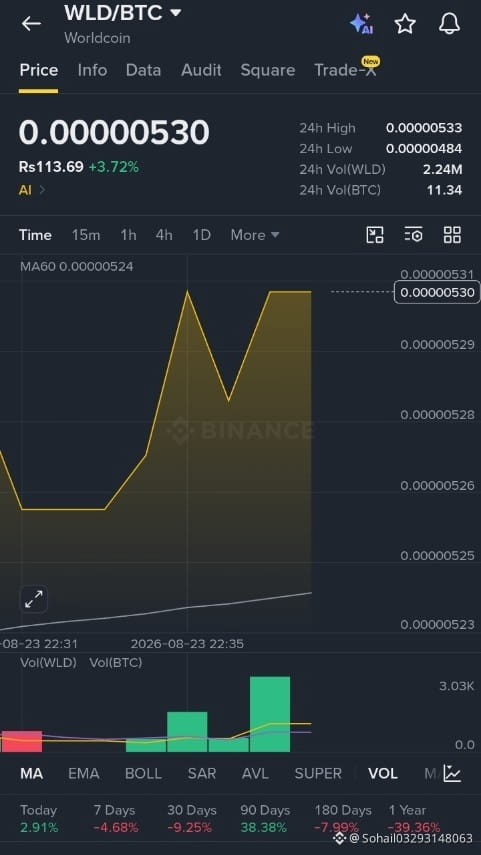Switch to the Info tab
This screenshot has width=481, height=855.
pos(92,70)
